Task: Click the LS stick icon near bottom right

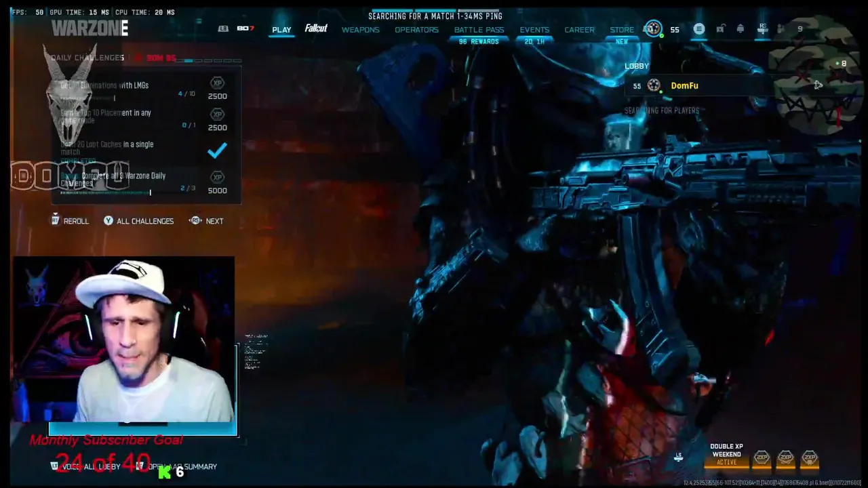Action: coord(678,457)
